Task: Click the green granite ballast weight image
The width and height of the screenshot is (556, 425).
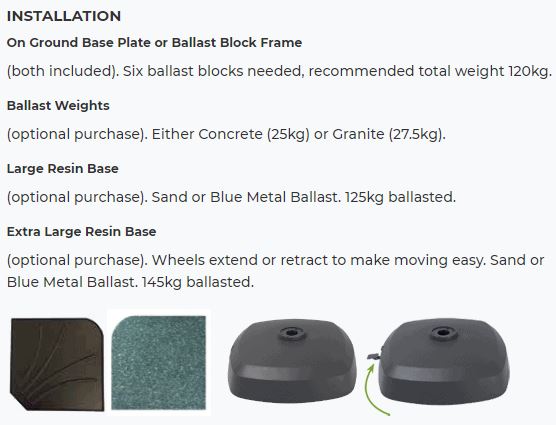Action: pos(159,363)
